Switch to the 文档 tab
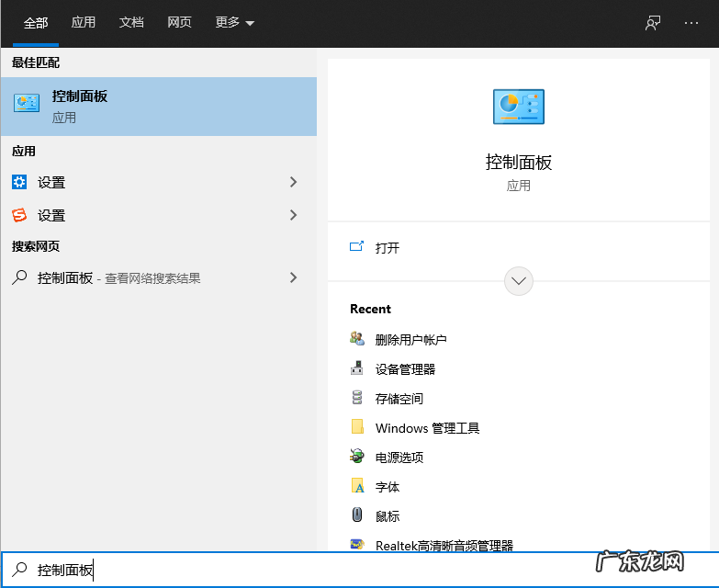Viewport: 719px width, 588px height. 131,22
